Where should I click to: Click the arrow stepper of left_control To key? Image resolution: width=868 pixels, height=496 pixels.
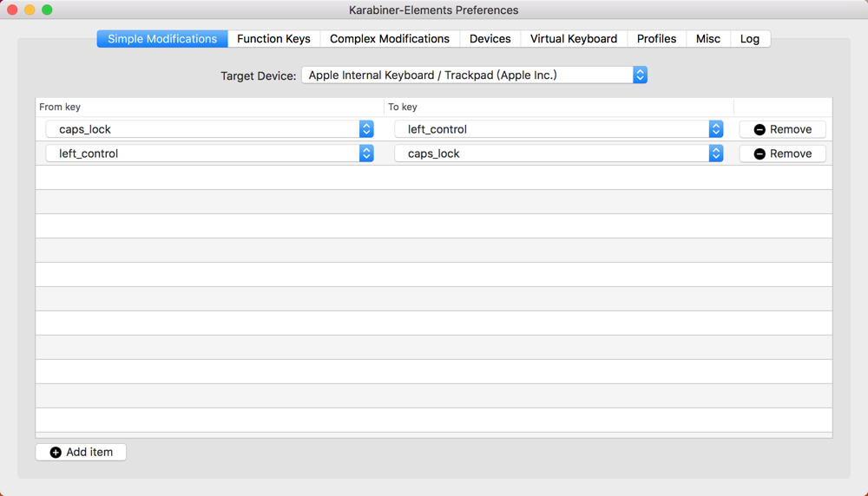(716, 129)
